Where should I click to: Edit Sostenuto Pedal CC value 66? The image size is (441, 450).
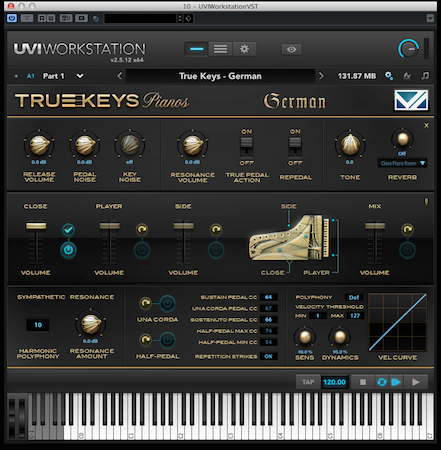pos(269,320)
